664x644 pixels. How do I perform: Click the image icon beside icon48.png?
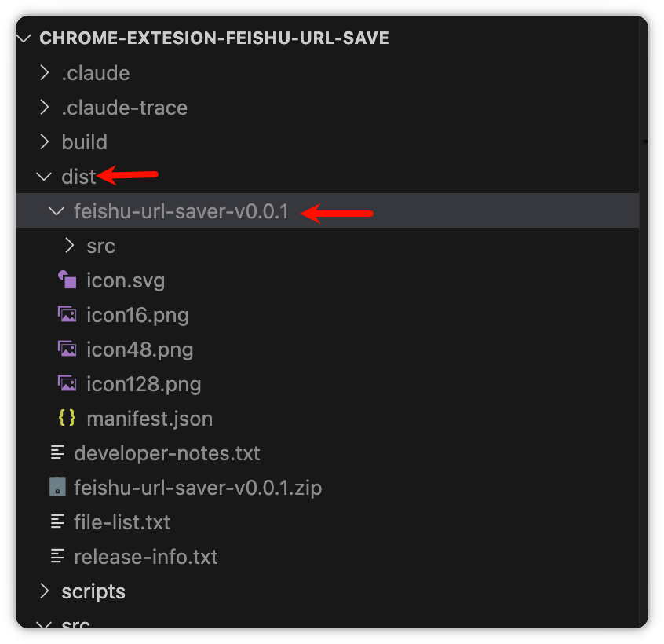coord(67,349)
